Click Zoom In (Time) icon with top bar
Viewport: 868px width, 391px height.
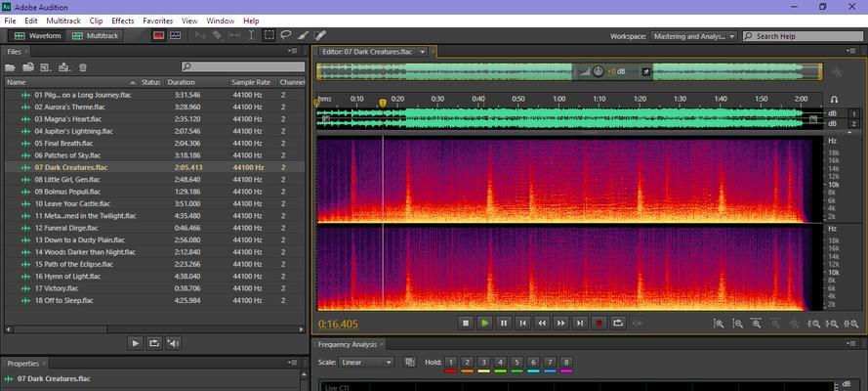coord(756,324)
